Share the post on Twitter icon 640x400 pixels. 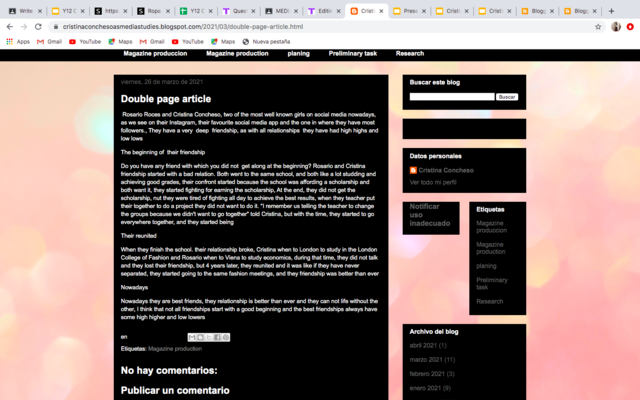coord(209,337)
